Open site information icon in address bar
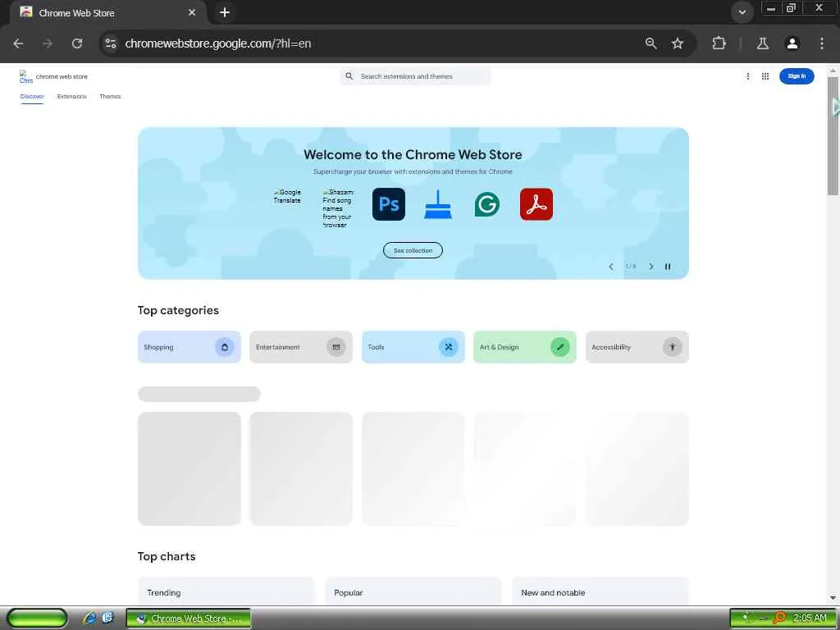The image size is (840, 630). pyautogui.click(x=111, y=43)
